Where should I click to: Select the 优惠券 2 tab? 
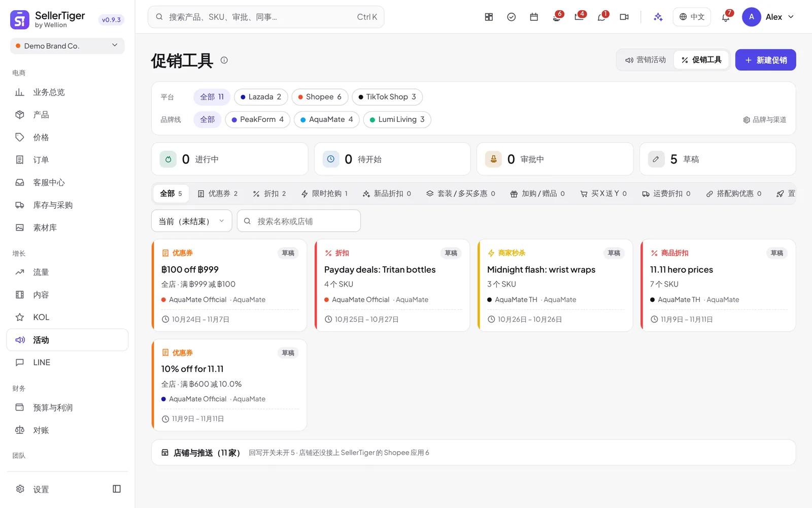coord(218,194)
